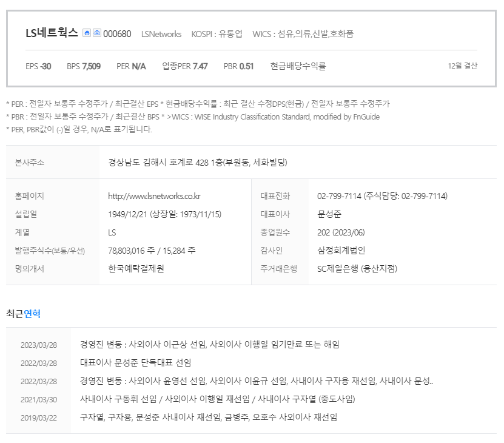This screenshot has width=504, height=443.
Task: Click the 업종PER 7.47 value
Action: click(x=185, y=66)
